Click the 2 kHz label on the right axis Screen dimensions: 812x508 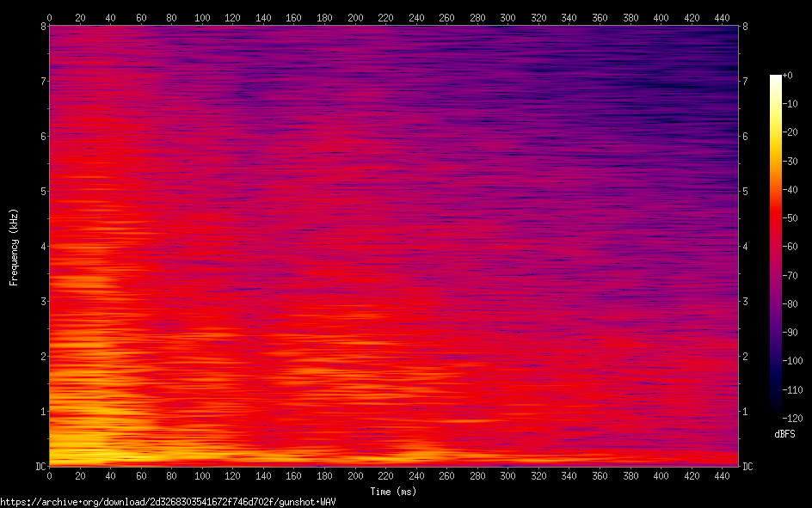click(x=745, y=356)
